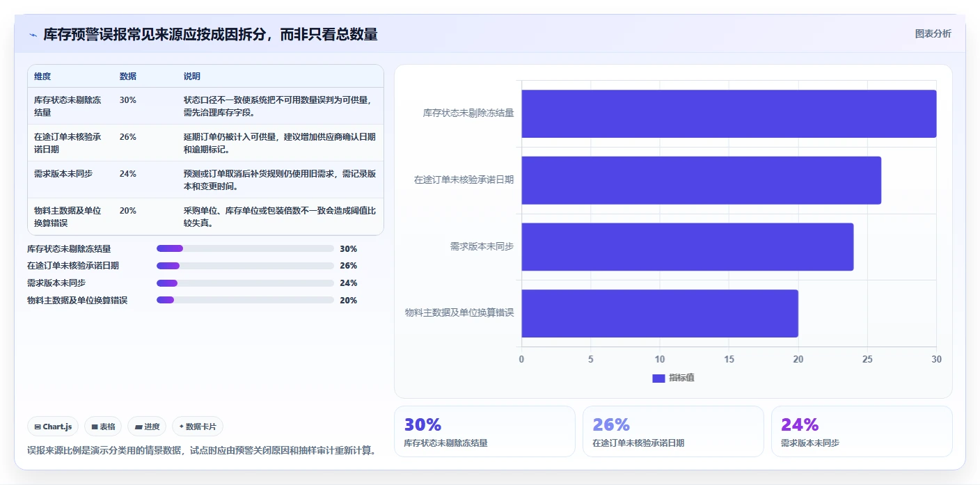Click progress bar for 库存状态未剔除冻结量
980x485 pixels.
tap(245, 248)
